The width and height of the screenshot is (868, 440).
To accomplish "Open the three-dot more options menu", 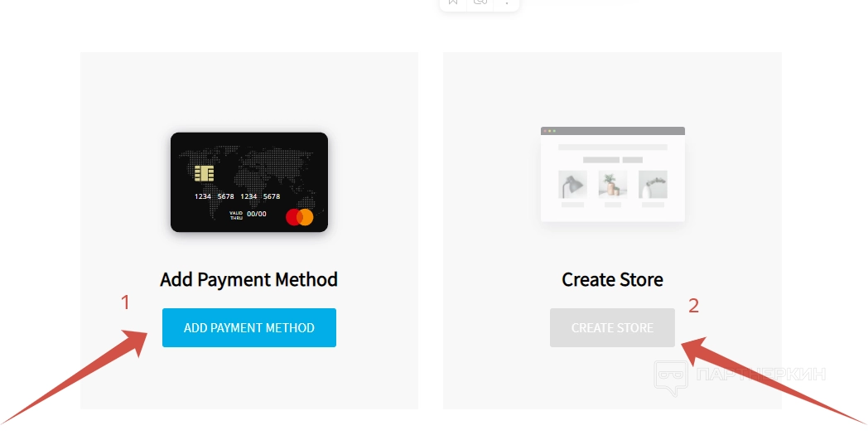I will pos(507,2).
